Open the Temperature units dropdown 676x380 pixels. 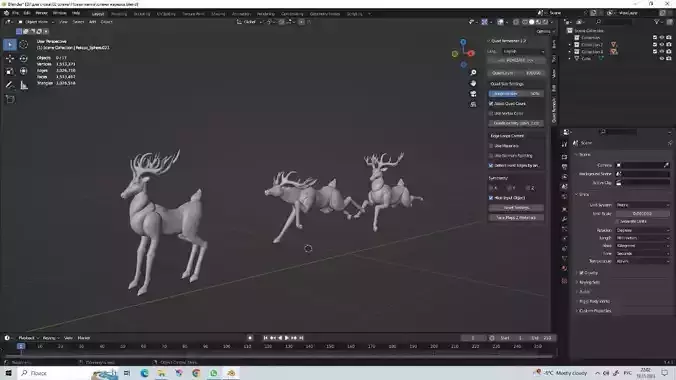coord(643,261)
